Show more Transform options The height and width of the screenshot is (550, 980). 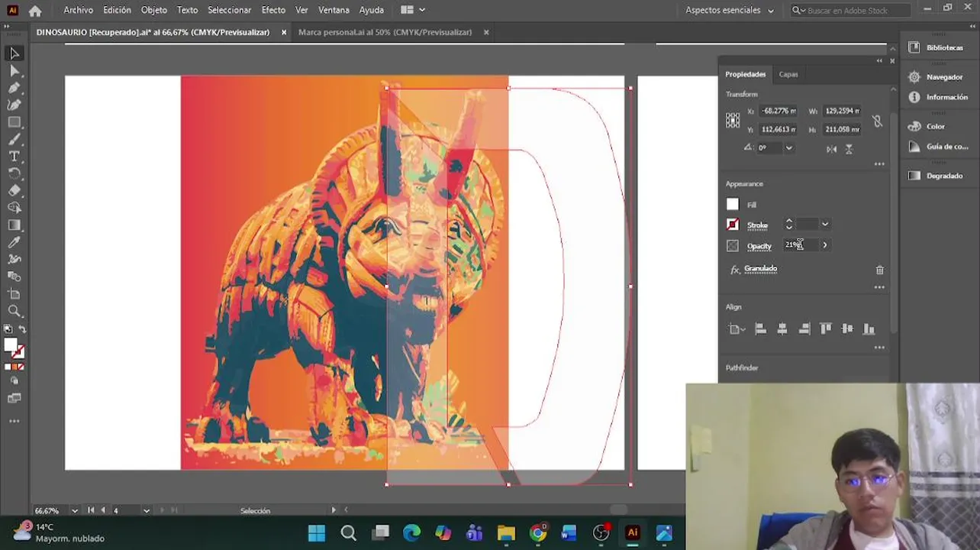(879, 164)
